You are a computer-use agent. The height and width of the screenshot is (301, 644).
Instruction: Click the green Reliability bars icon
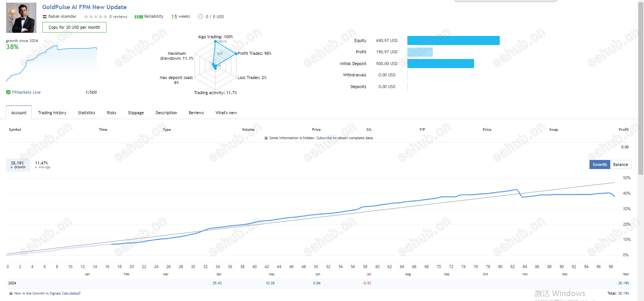139,17
